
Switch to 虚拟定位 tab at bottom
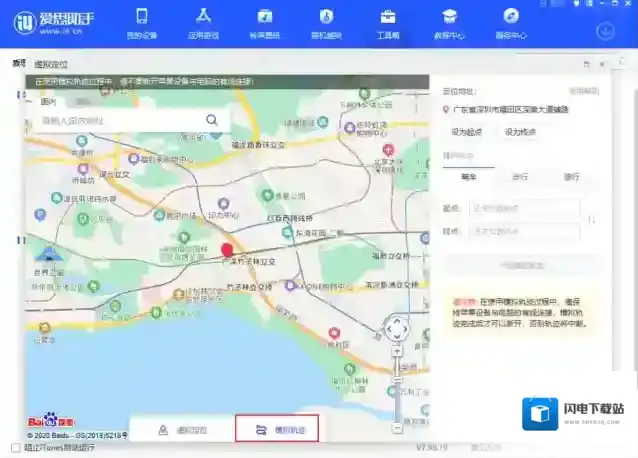[x=183, y=430]
